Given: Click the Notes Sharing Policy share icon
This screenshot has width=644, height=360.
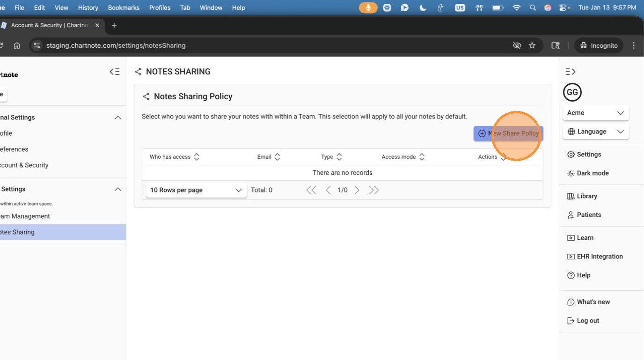Looking at the screenshot, I should [x=146, y=96].
